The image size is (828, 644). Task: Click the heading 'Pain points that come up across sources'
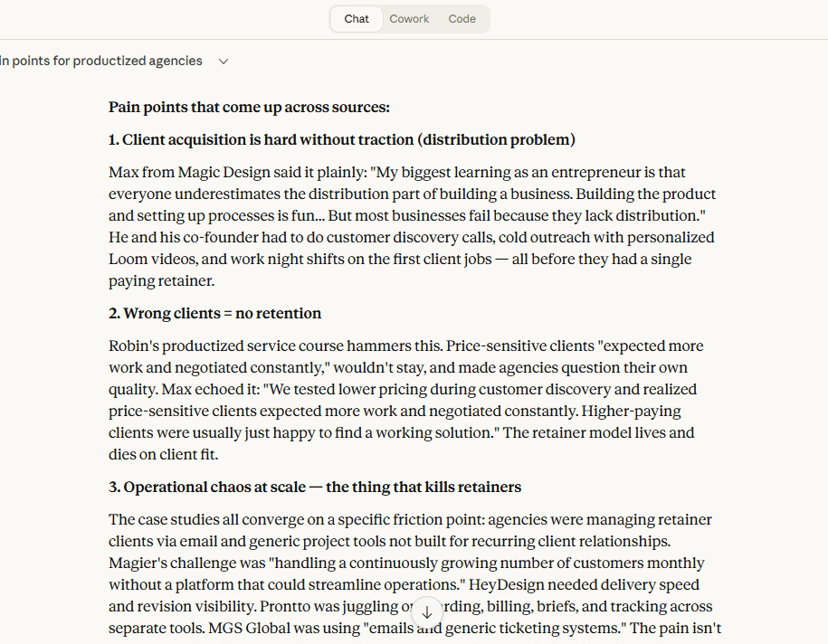[x=248, y=107]
